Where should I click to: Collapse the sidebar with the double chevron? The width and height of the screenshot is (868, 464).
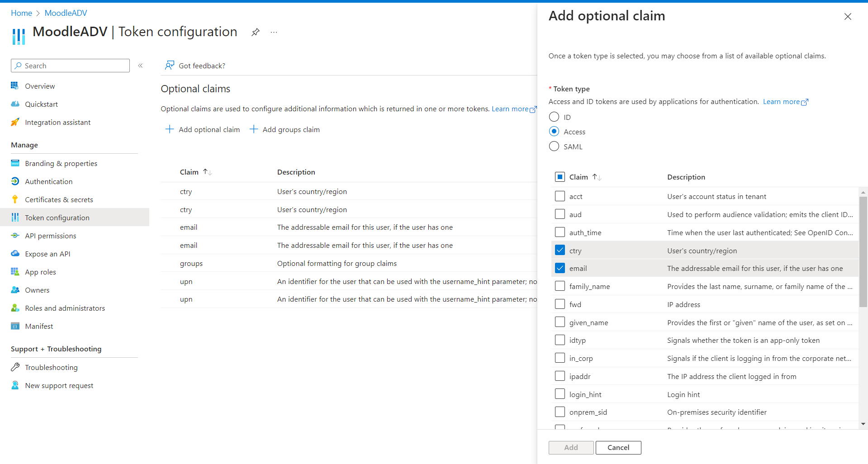141,66
